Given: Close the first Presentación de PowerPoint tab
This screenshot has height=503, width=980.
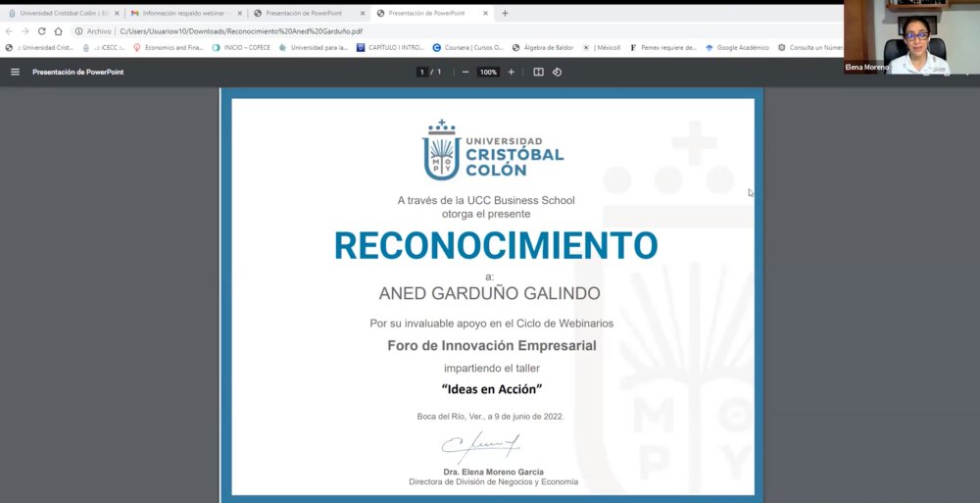Looking at the screenshot, I should click(x=363, y=13).
